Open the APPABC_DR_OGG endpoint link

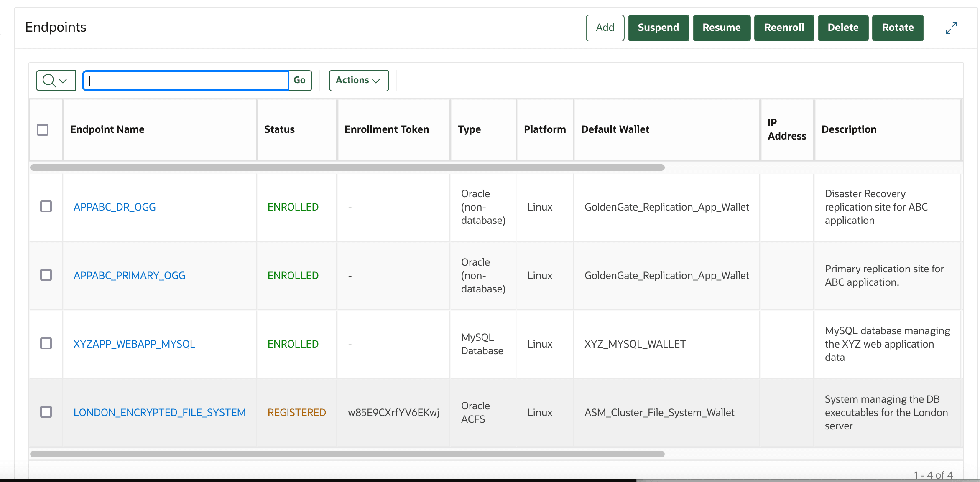[x=114, y=206]
